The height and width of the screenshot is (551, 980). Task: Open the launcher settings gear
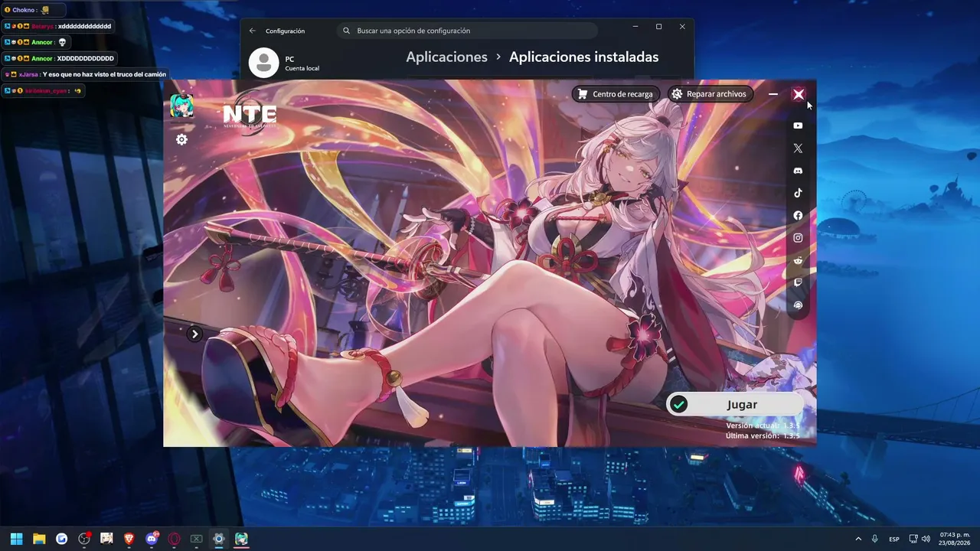click(x=181, y=139)
